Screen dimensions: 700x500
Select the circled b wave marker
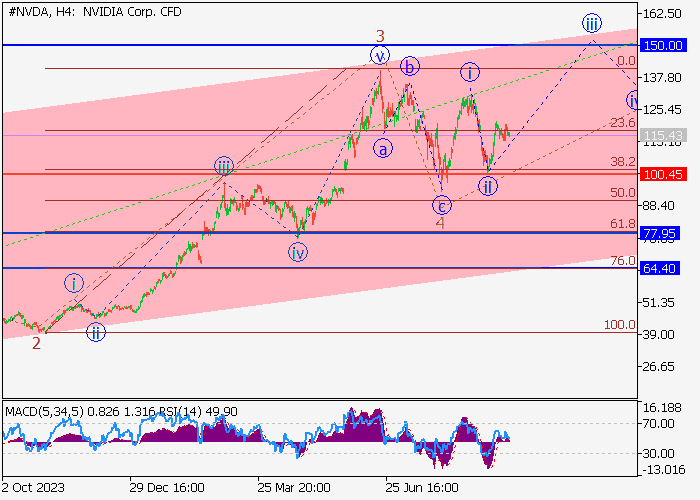coord(409,67)
